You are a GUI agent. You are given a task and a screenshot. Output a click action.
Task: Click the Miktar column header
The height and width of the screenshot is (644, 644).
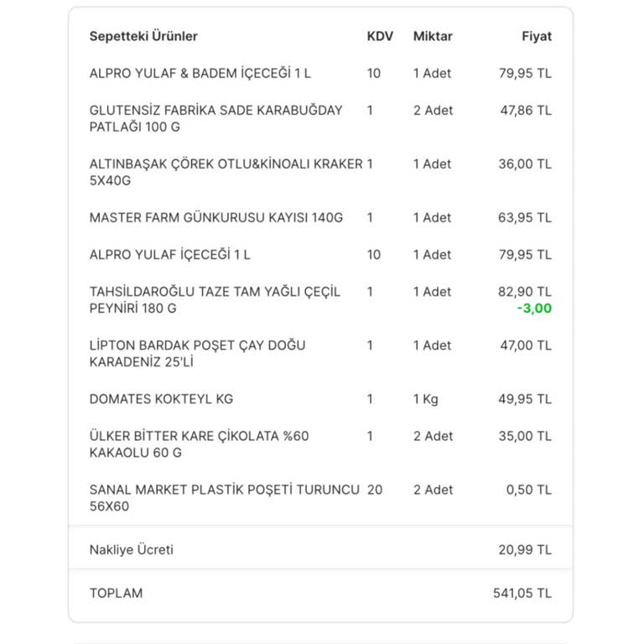(x=433, y=37)
